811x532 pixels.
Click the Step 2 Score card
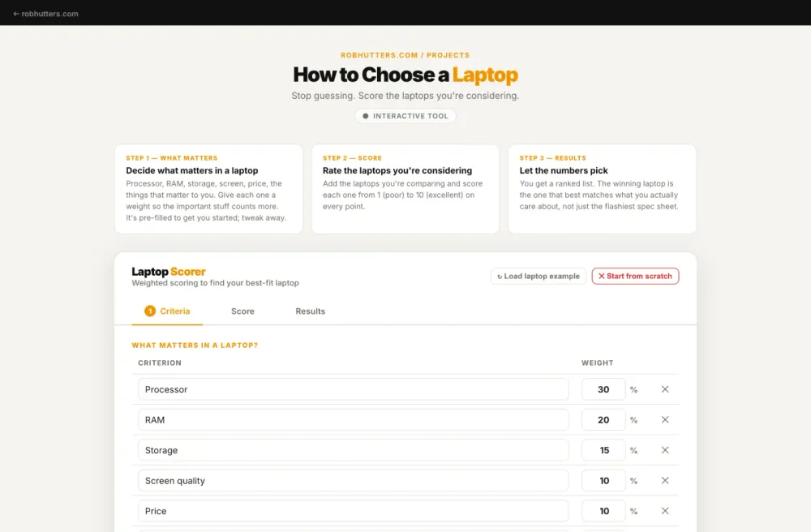pyautogui.click(x=405, y=189)
